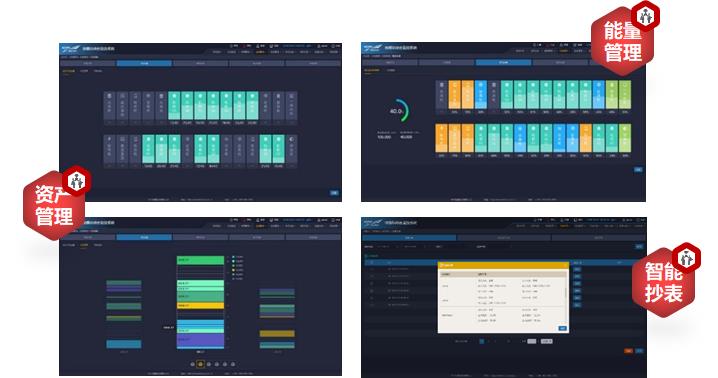The image size is (718, 378).
Task: Click the scrollbar inside the meter reading dialog
Action: 566,293
